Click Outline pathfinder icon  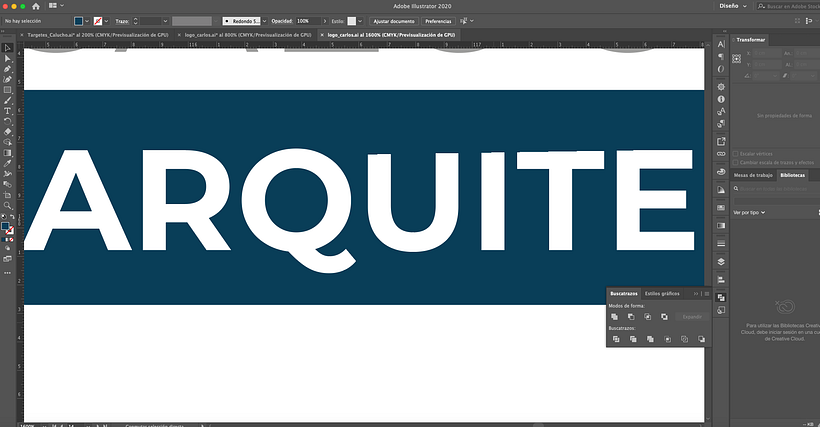pyautogui.click(x=684, y=339)
